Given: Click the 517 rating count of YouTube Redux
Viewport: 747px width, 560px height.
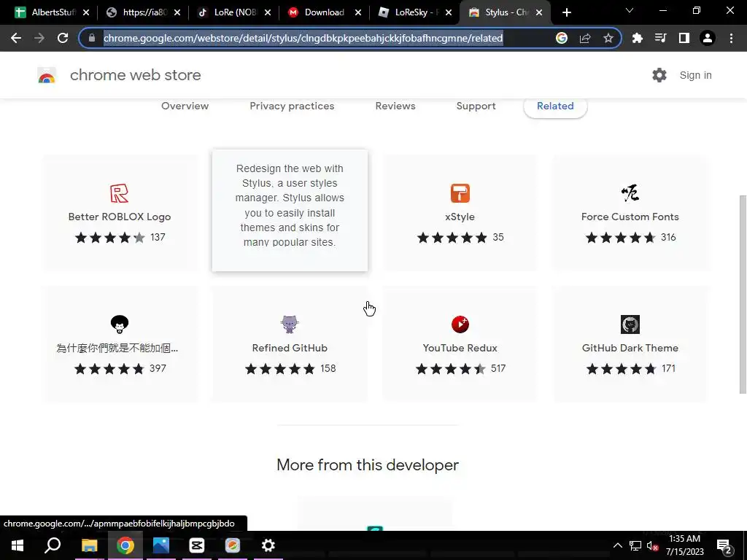Looking at the screenshot, I should [498, 368].
